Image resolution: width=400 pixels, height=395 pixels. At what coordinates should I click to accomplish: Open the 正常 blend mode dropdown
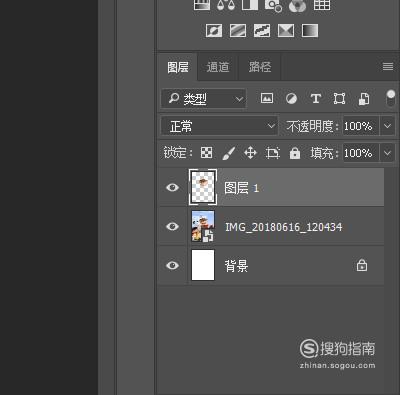(219, 126)
